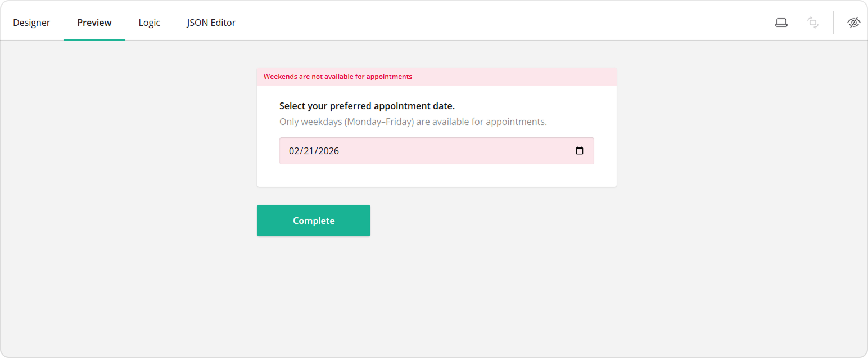
Task: Click the Monday–Friday description text
Action: pos(413,121)
